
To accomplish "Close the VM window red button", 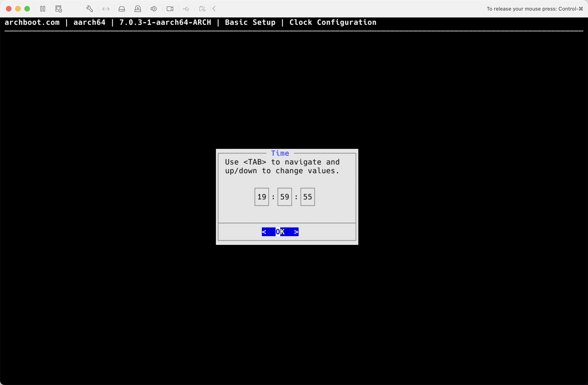I will (9, 9).
